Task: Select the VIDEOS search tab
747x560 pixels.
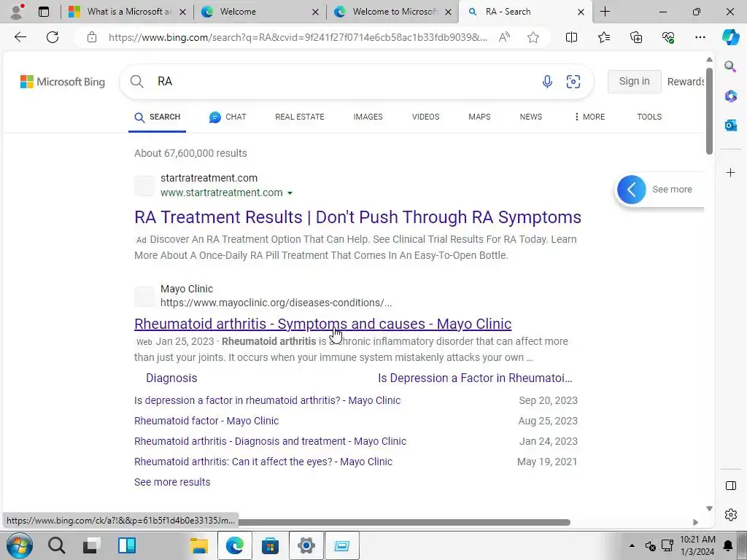Action: [425, 117]
